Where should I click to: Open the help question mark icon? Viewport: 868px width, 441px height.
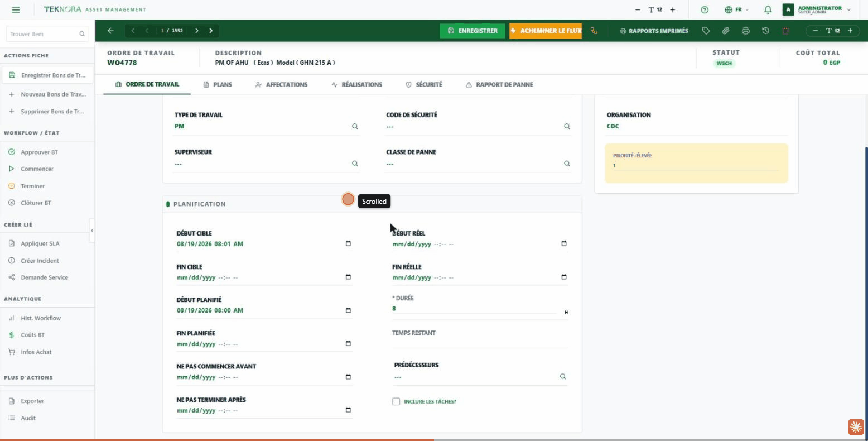pos(705,9)
